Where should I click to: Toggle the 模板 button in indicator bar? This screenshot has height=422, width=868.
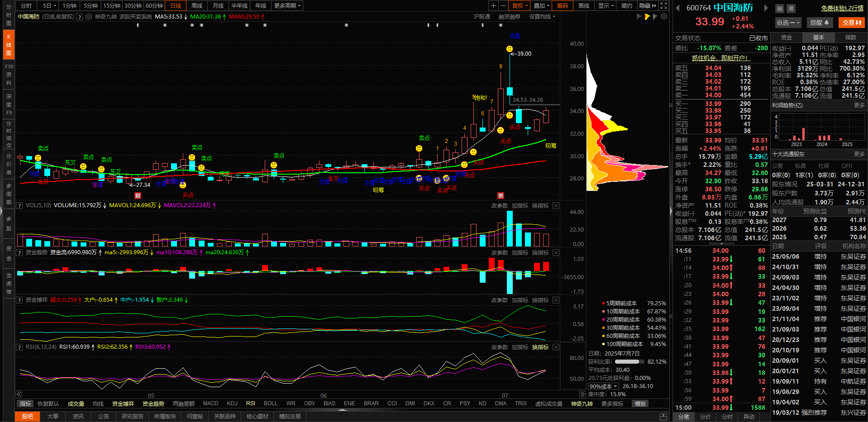(x=640, y=403)
